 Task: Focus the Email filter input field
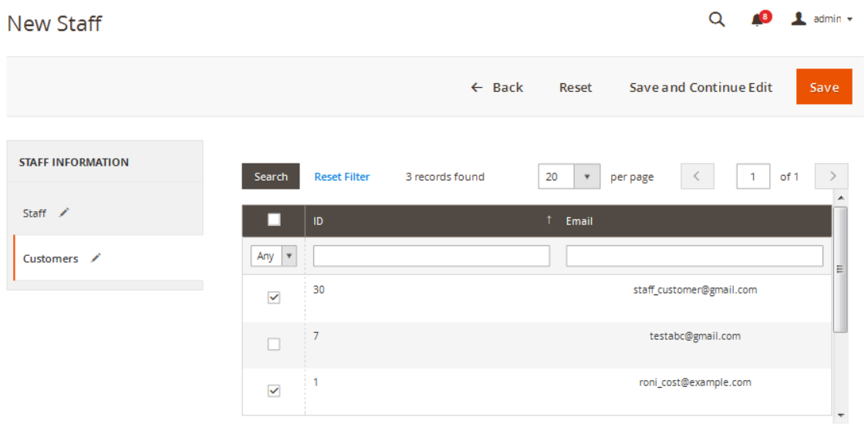click(x=694, y=256)
